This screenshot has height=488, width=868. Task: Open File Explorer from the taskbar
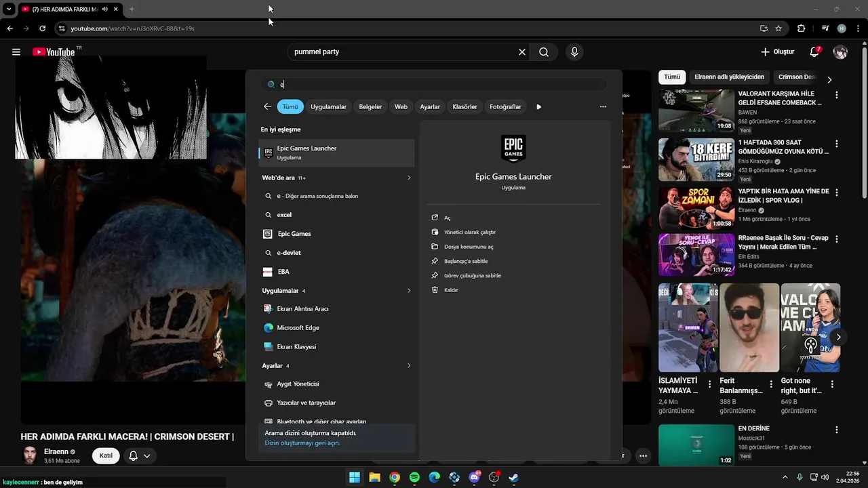374,477
